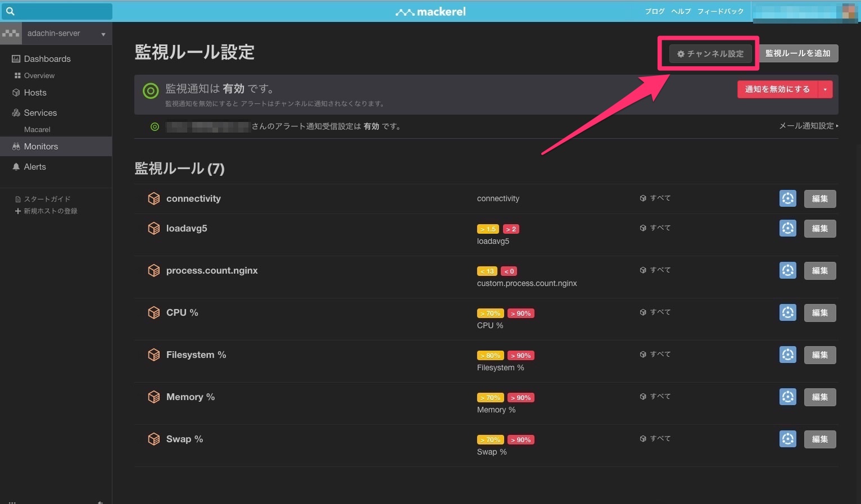This screenshot has width=861, height=504.
Task: Collapse the sidebar using bottom arrow
Action: point(100,502)
